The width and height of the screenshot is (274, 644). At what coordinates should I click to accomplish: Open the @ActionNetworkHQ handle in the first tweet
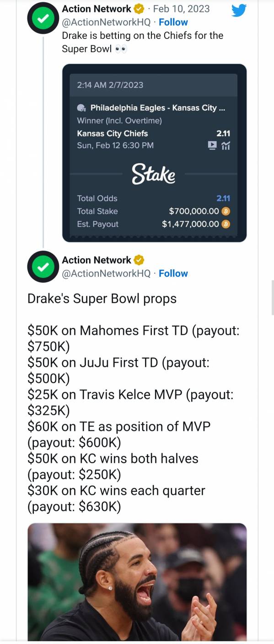coord(106,22)
